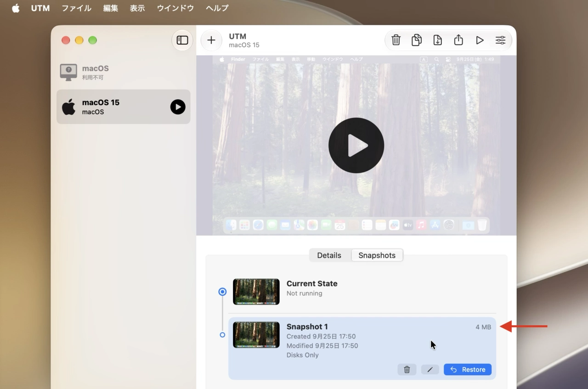This screenshot has height=389, width=588.
Task: Open the ファイル menu in the menu bar
Action: coord(77,8)
